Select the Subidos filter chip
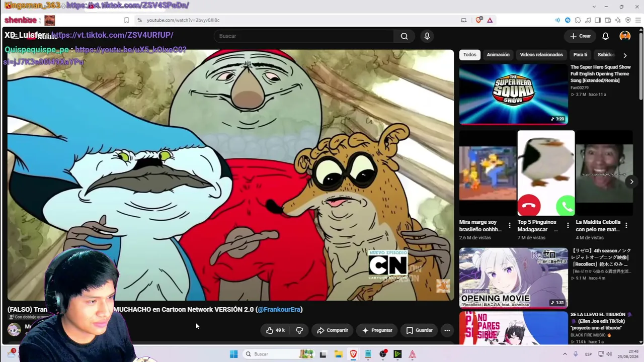Screen dimensions: 644x362 (606, 55)
